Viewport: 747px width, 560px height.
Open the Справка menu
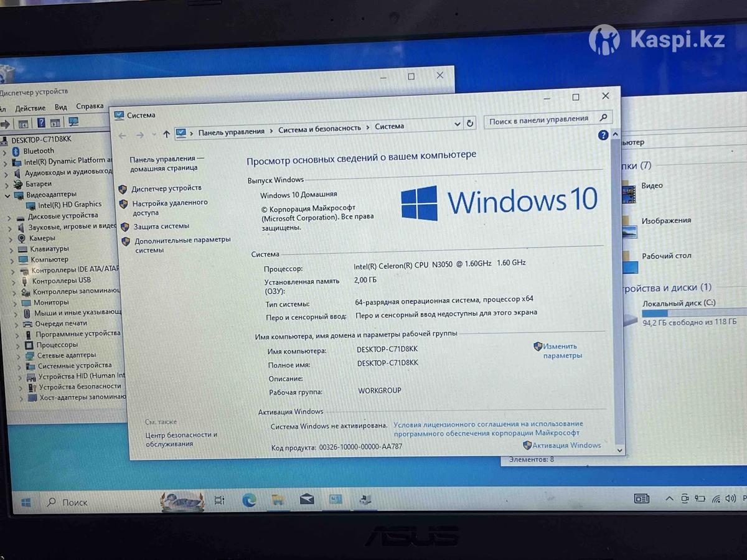[x=90, y=106]
